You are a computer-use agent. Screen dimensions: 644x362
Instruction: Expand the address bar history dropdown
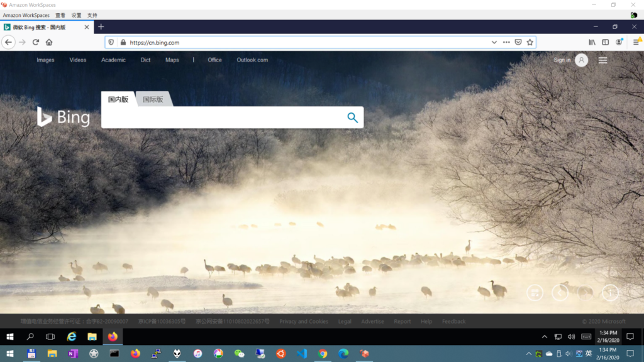click(494, 42)
